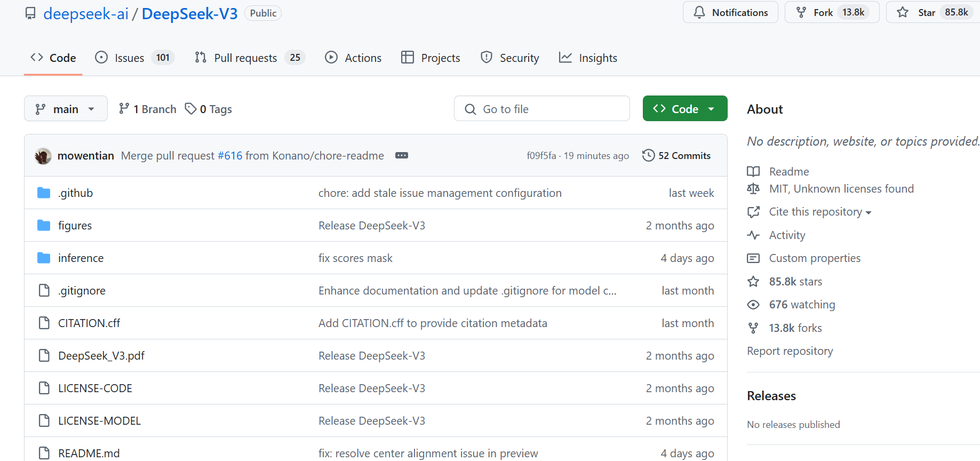Open the Readme link in About
980x461 pixels.
[x=789, y=171]
